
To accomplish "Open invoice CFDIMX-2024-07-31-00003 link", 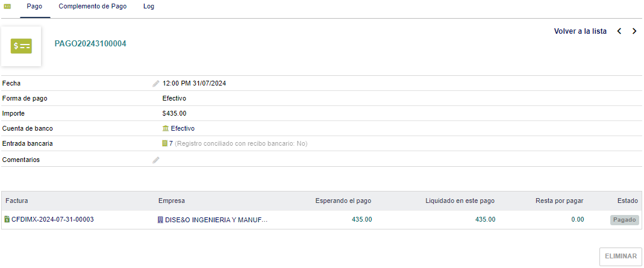I will (x=52, y=220).
